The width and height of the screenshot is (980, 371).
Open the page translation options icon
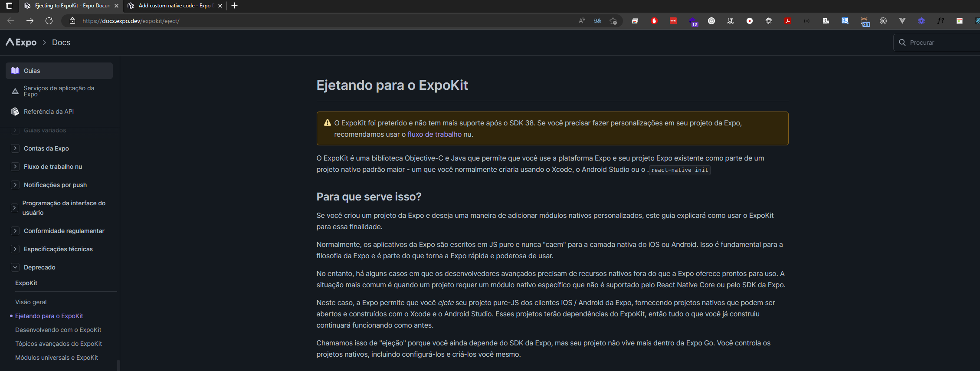click(x=597, y=21)
